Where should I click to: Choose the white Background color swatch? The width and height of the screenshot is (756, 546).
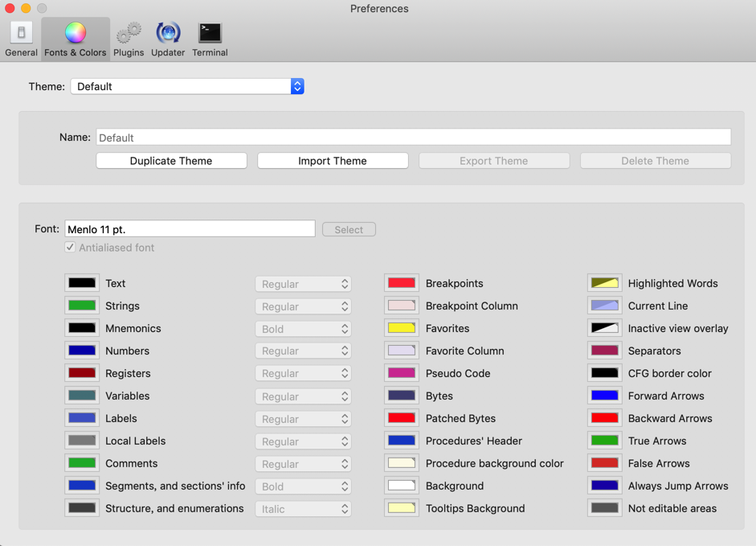pyautogui.click(x=402, y=486)
